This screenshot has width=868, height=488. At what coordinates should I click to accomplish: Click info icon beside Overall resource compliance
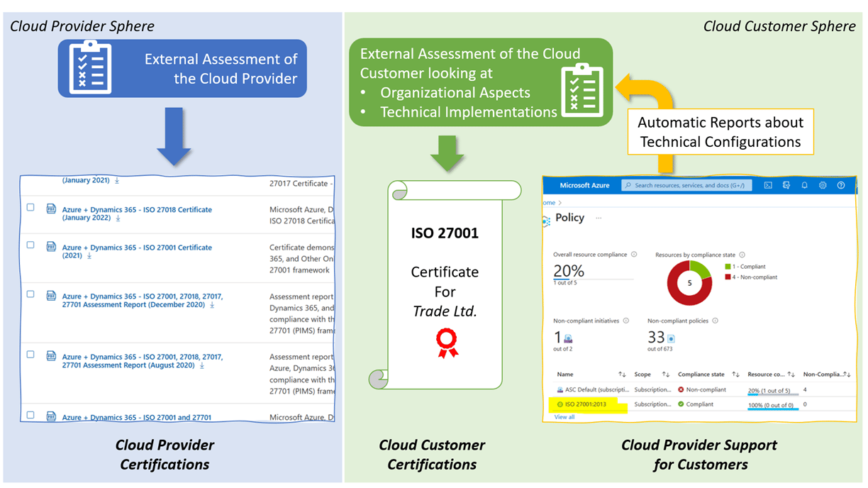tap(634, 255)
